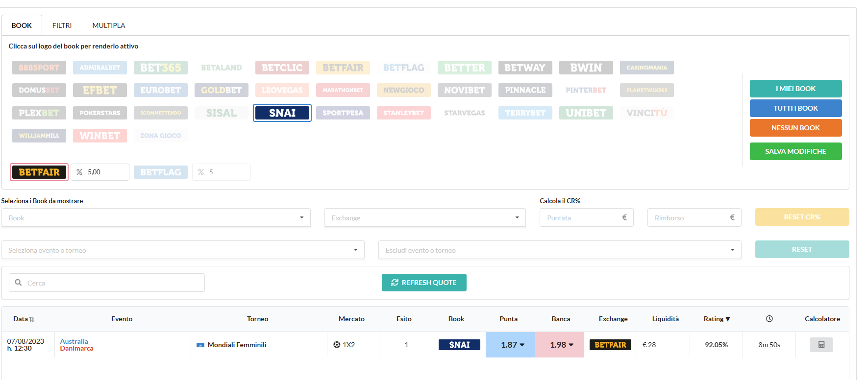Open Escludi evento o torneo dropdown
Image resolution: width=868 pixels, height=380 pixels.
(560, 250)
